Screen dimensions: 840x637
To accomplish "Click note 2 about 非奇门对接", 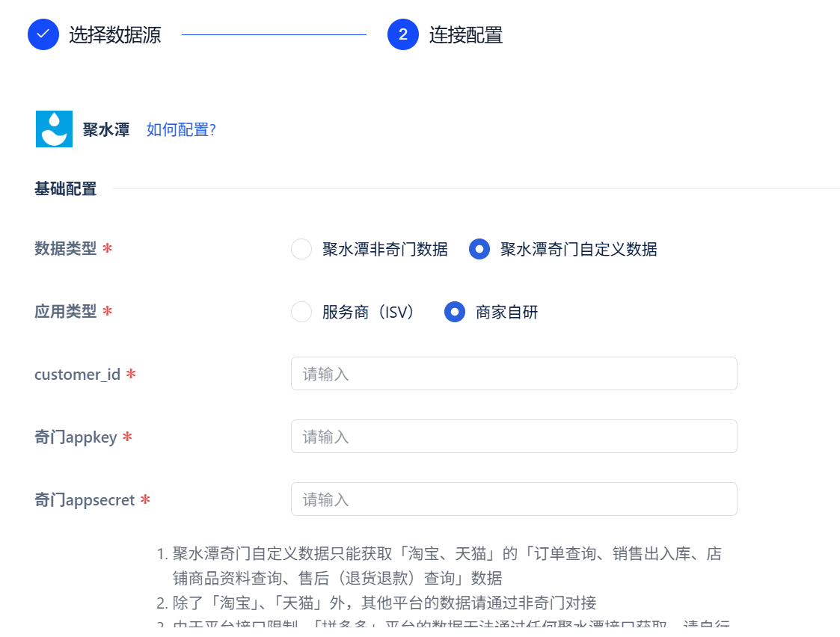I will (376, 603).
